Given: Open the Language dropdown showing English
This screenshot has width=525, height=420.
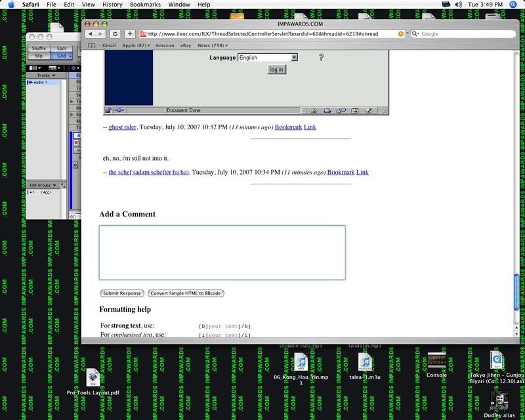Looking at the screenshot, I should point(268,58).
